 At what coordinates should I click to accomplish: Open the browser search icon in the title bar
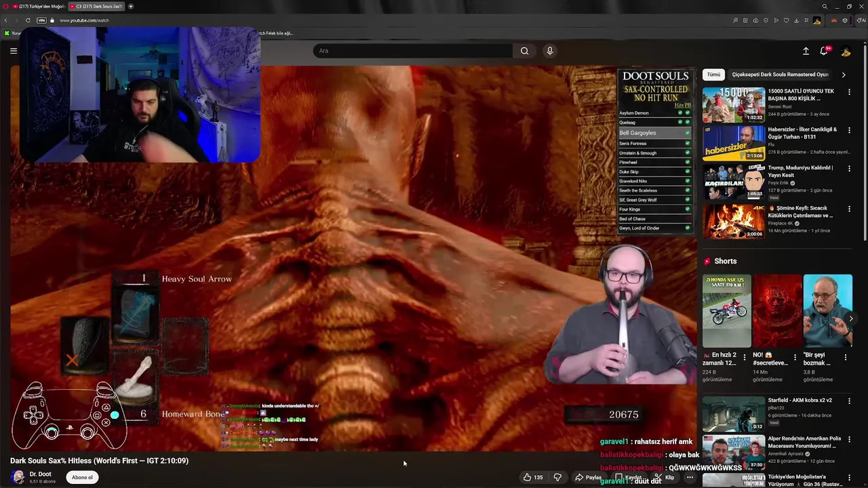coord(825,6)
